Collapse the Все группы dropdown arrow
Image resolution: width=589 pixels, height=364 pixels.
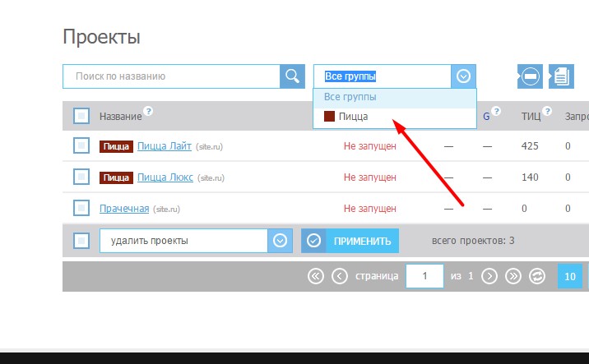click(463, 76)
